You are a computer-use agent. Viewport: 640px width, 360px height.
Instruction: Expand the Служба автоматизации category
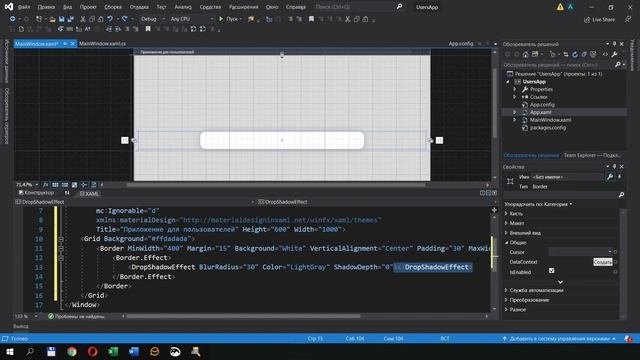pyautogui.click(x=507, y=290)
